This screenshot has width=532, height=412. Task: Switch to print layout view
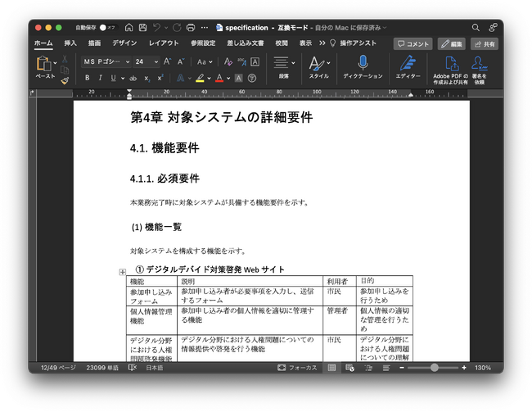point(331,368)
